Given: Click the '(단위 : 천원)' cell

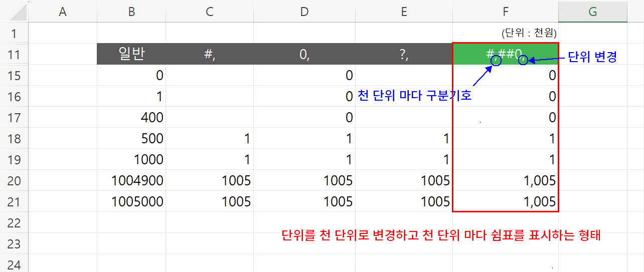Looking at the screenshot, I should coord(505,33).
